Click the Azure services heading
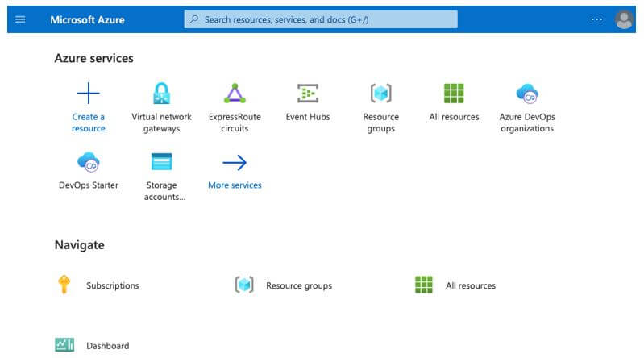The width and height of the screenshot is (644, 358). click(x=93, y=58)
